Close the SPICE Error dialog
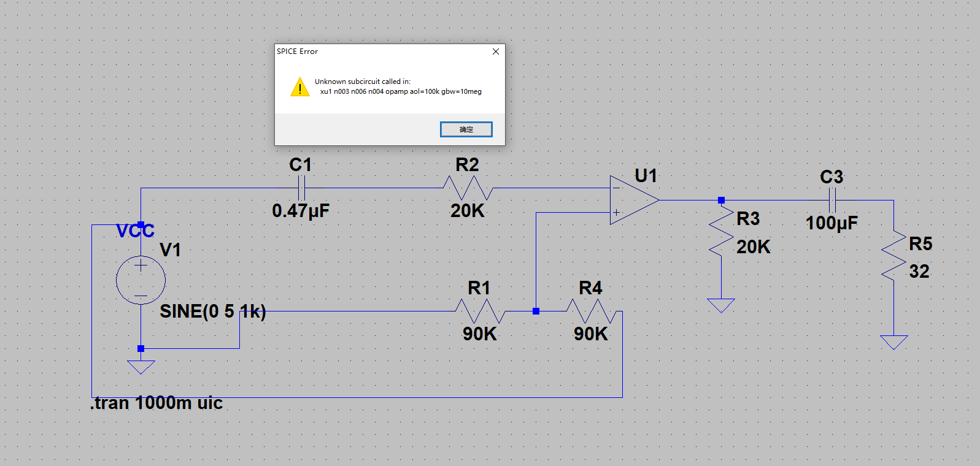The width and height of the screenshot is (980, 466). [496, 52]
